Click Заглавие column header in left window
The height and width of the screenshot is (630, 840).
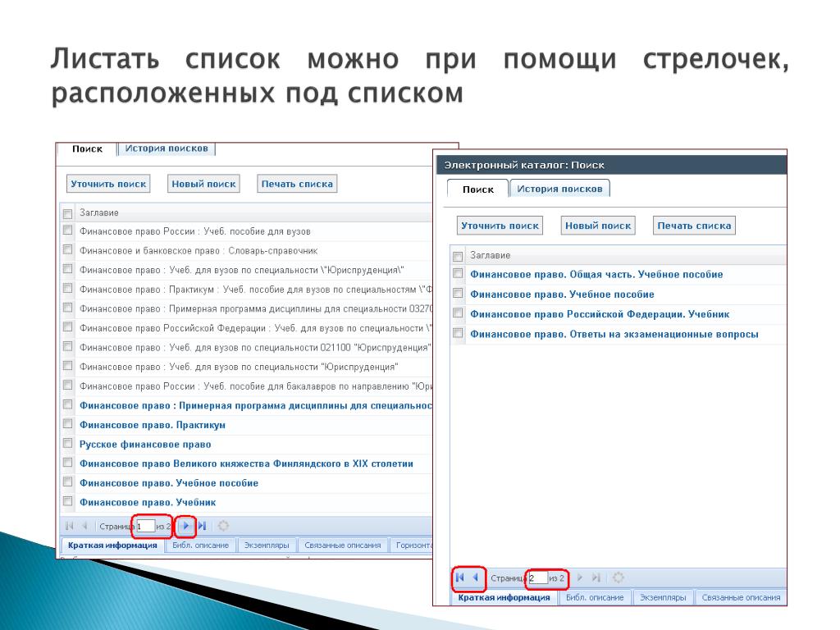[99, 212]
